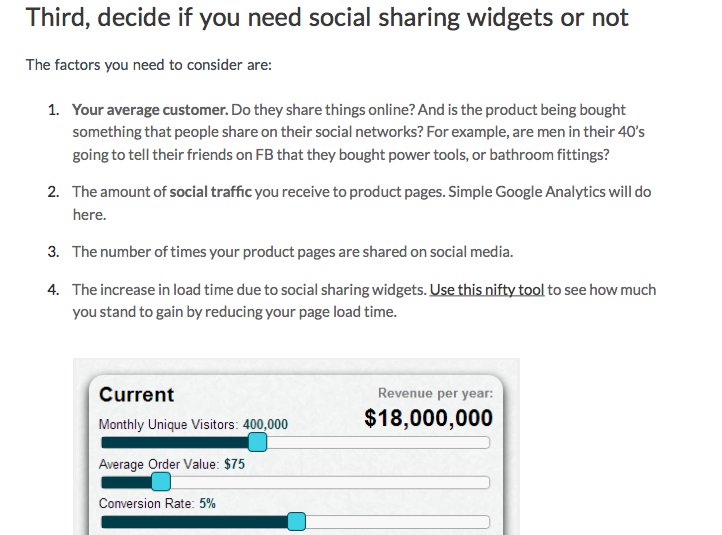Viewport: 722px width, 535px height.
Task: Click the bold "social traffic" phrase
Action: (x=210, y=192)
